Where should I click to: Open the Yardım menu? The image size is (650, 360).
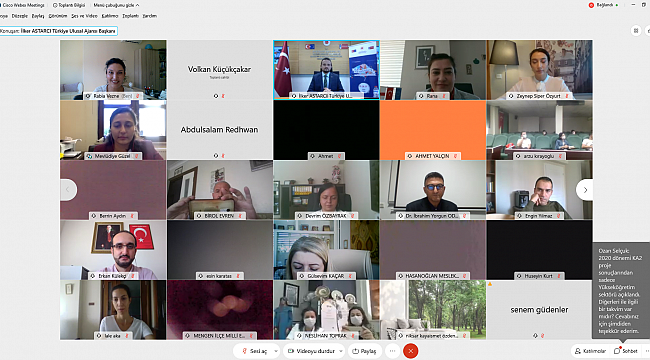click(150, 16)
